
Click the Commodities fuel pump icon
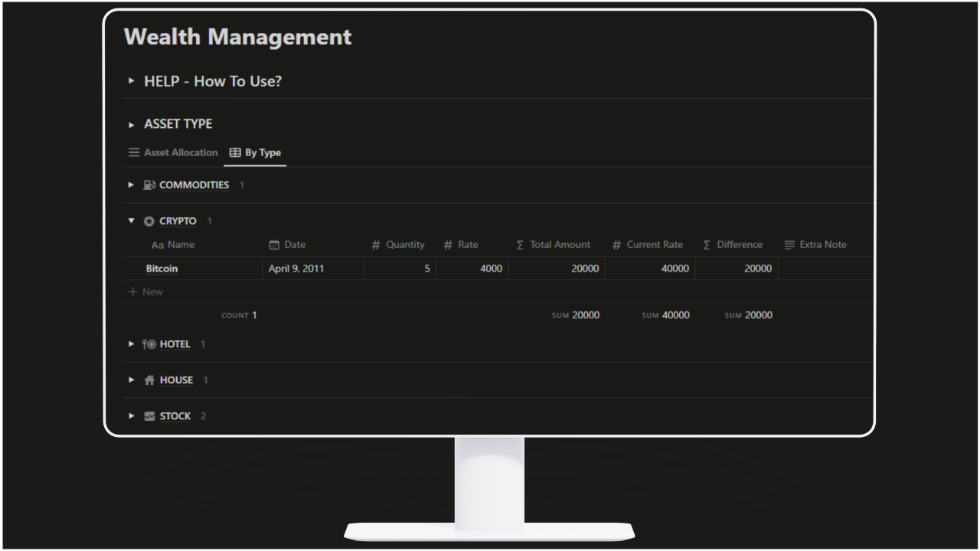click(x=149, y=185)
